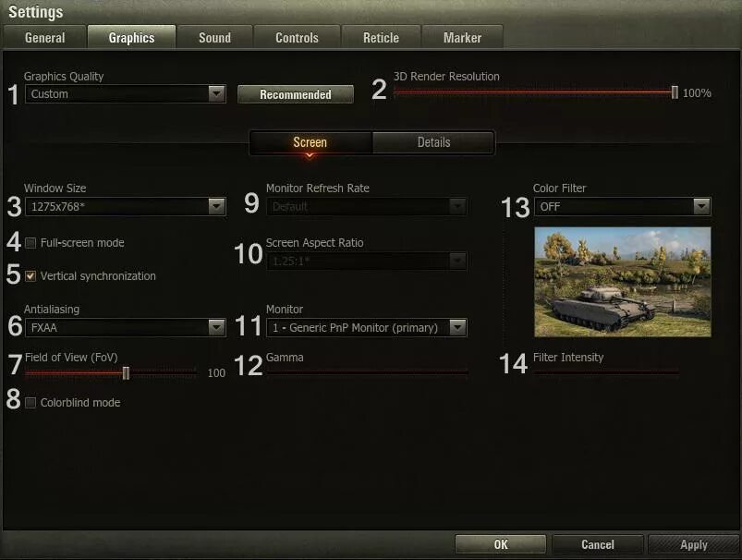Viewport: 742px width, 560px height.
Task: Open the Reticle tab
Action: [381, 37]
